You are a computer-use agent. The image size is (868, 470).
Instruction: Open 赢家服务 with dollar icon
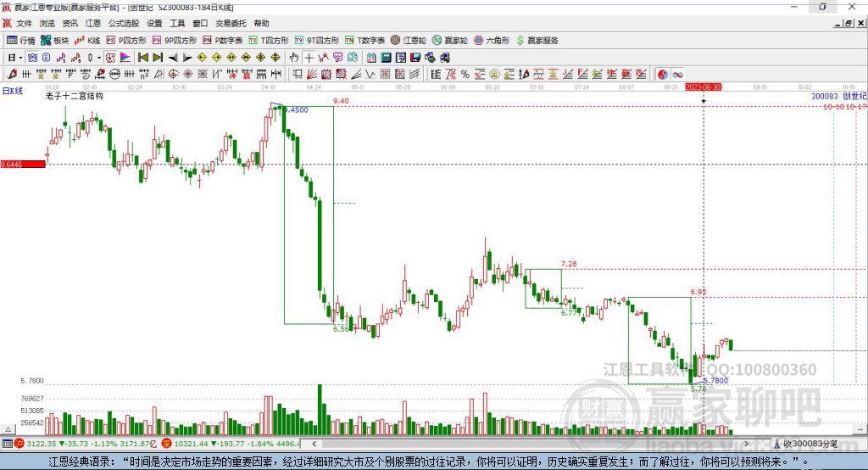(x=537, y=41)
